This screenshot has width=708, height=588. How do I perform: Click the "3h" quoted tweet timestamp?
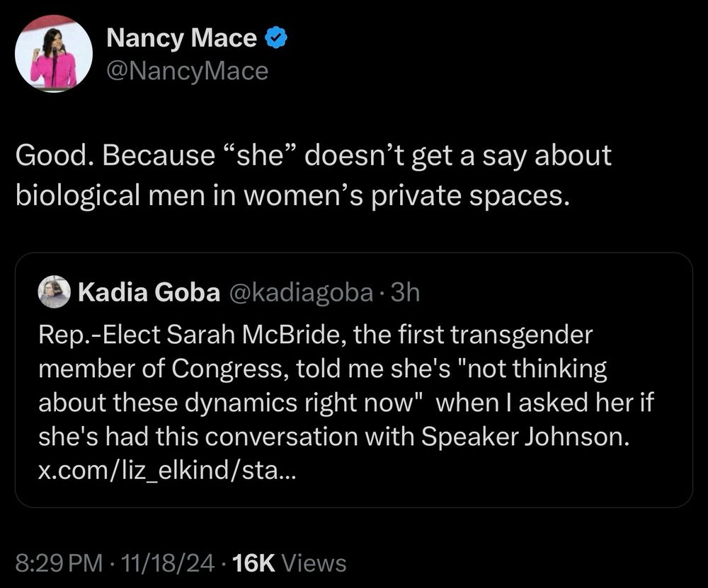click(405, 292)
